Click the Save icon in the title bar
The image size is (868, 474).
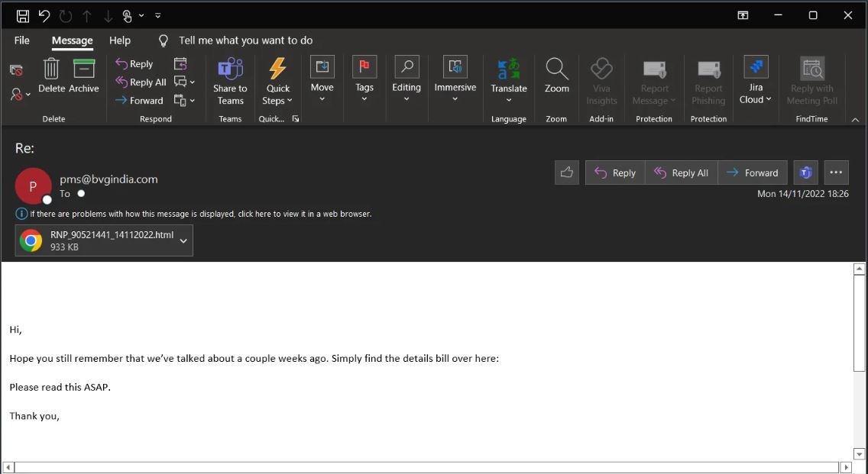pyautogui.click(x=23, y=15)
